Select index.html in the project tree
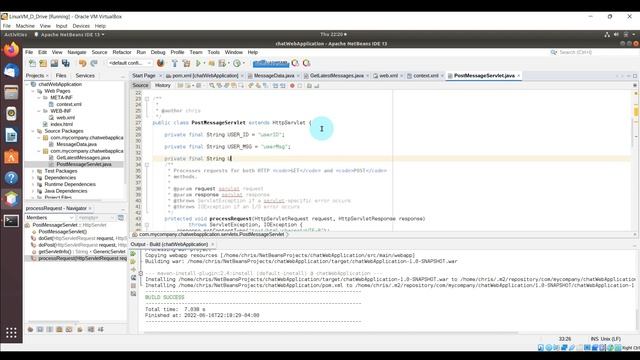The image size is (640, 360). click(x=62, y=124)
